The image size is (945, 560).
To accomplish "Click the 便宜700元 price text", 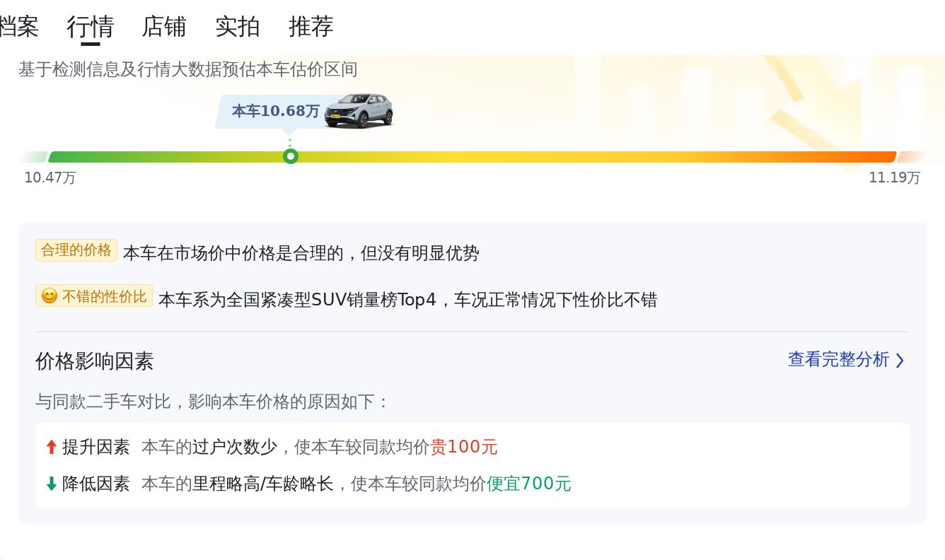I will point(529,484).
